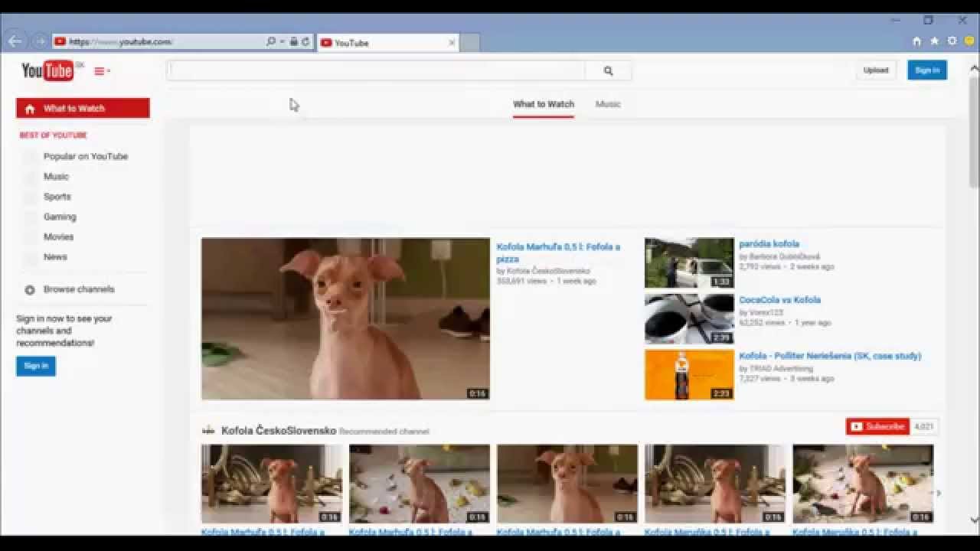Screen dimensions: 980x551
Task: Open the paródia kofola video thumbnail
Action: pos(689,262)
